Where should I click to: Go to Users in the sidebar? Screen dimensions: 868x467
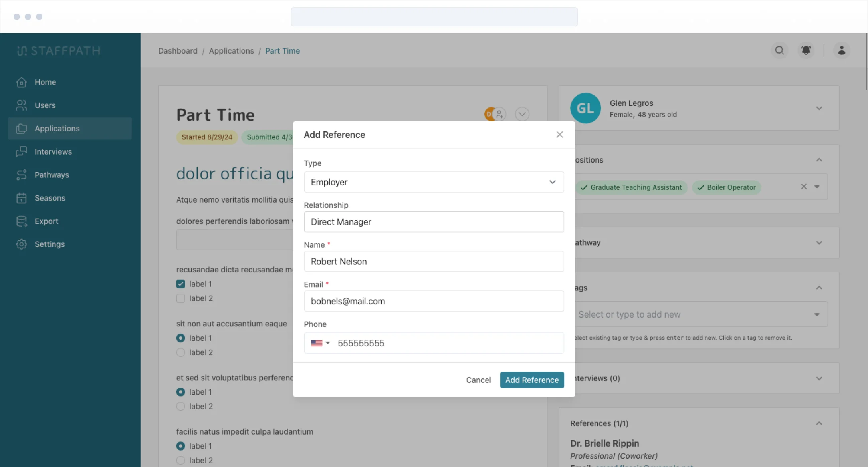click(45, 105)
